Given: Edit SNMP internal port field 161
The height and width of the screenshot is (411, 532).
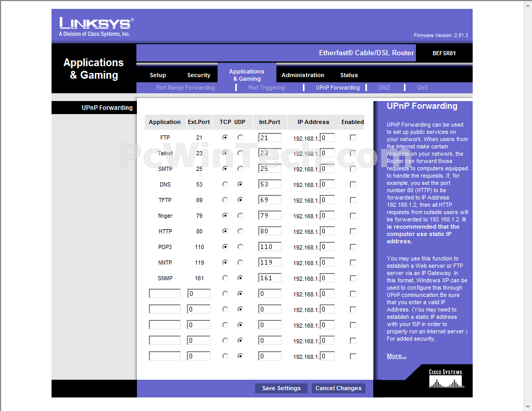Looking at the screenshot, I should 270,278.
